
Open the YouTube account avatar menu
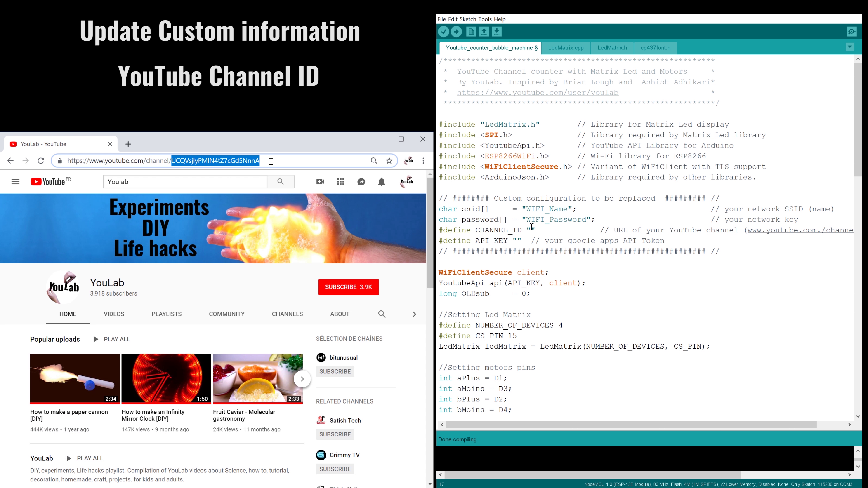point(406,182)
